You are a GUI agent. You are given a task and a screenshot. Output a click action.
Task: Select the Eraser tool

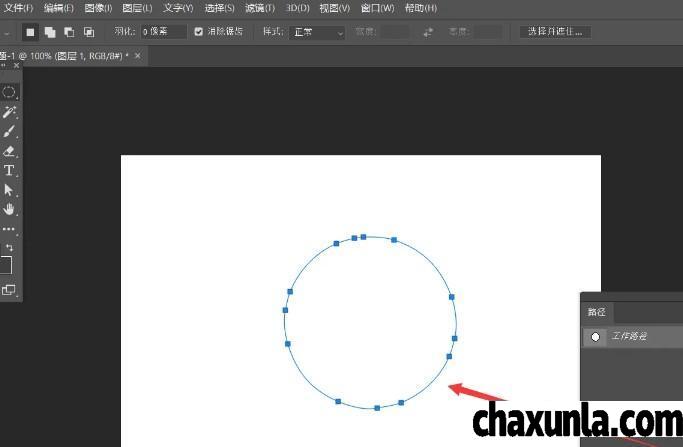point(9,151)
